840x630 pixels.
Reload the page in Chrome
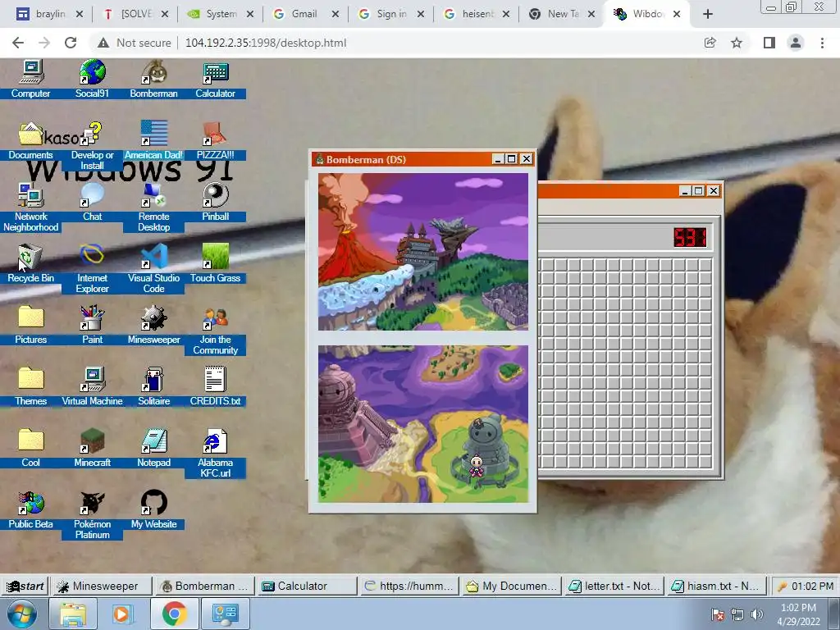pyautogui.click(x=71, y=43)
